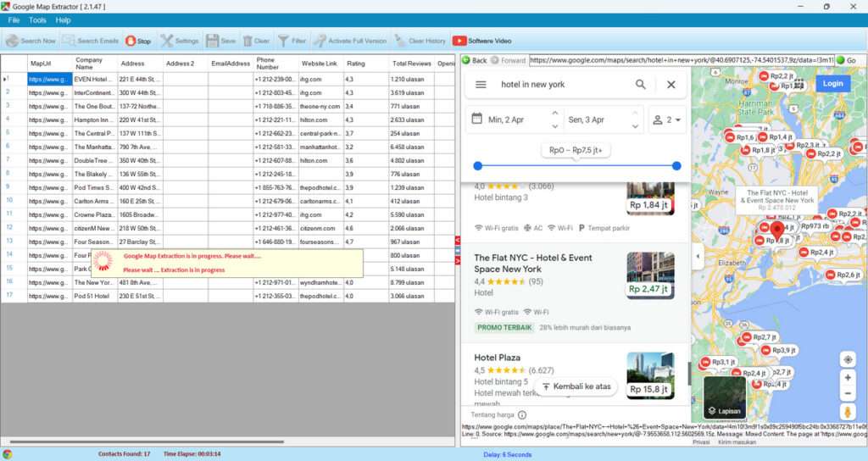Click the theone-ny.com website cell
868x461 pixels.
click(321, 106)
